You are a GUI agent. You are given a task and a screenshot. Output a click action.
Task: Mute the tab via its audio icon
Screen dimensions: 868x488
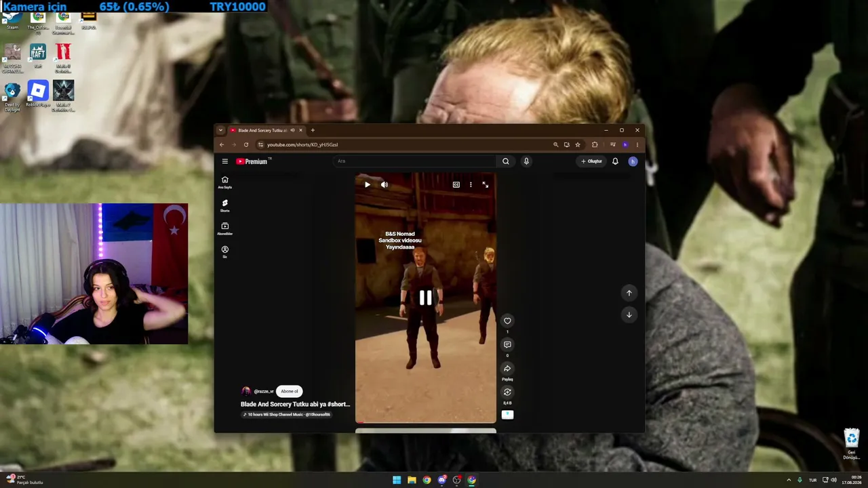(292, 130)
